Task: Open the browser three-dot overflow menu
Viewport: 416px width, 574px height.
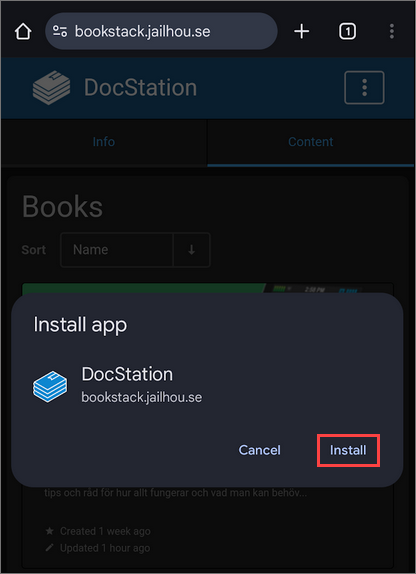Action: click(391, 31)
